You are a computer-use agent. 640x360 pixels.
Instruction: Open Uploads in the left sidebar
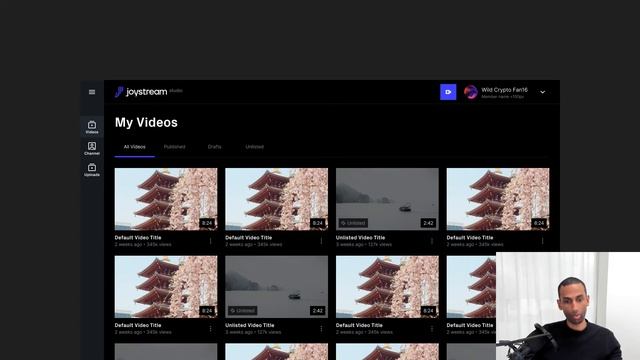(x=92, y=170)
